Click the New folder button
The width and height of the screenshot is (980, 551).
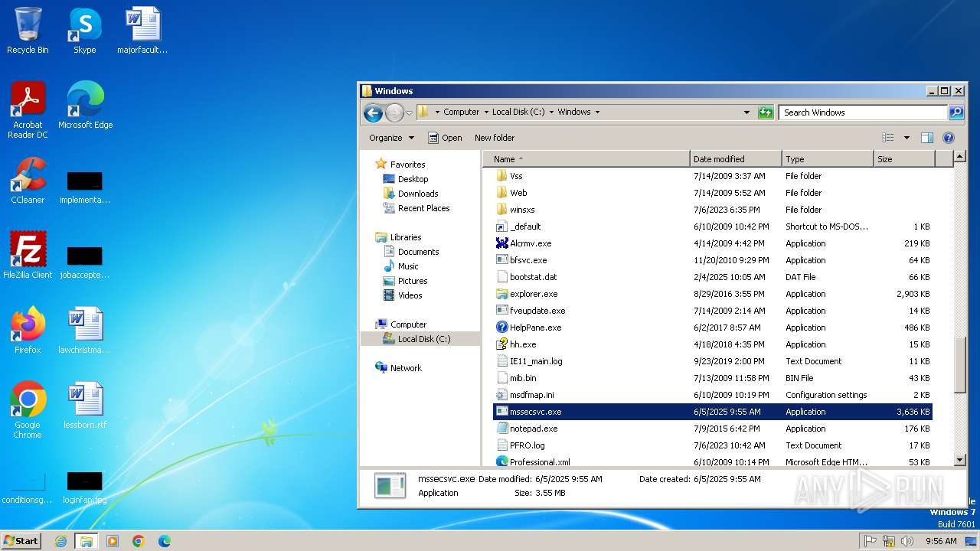coord(495,138)
